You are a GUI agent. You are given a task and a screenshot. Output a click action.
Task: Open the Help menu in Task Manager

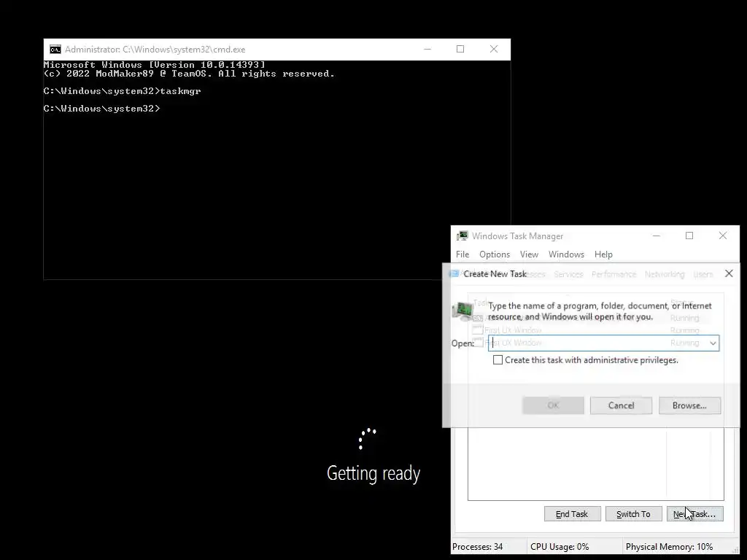tap(603, 254)
